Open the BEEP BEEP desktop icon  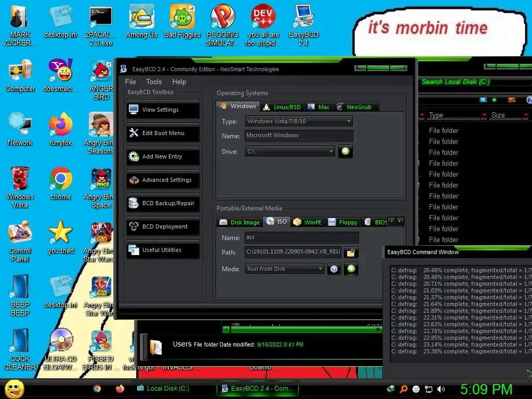[x=20, y=295]
